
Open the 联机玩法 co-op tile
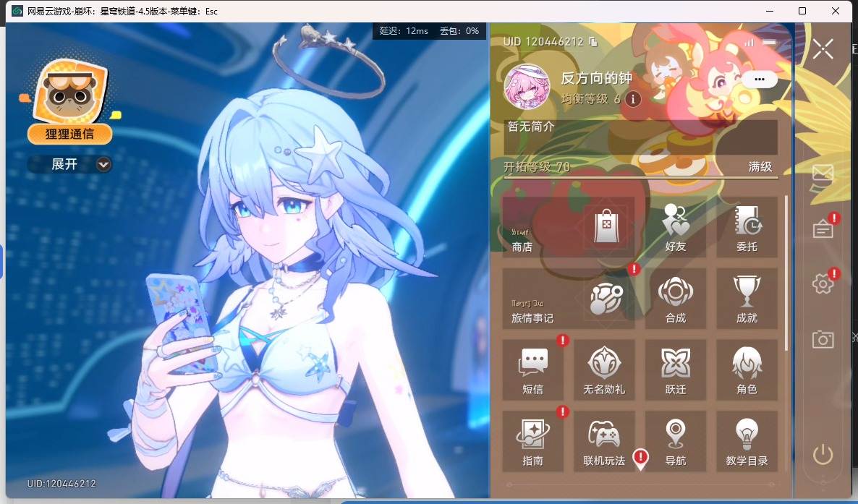[604, 441]
